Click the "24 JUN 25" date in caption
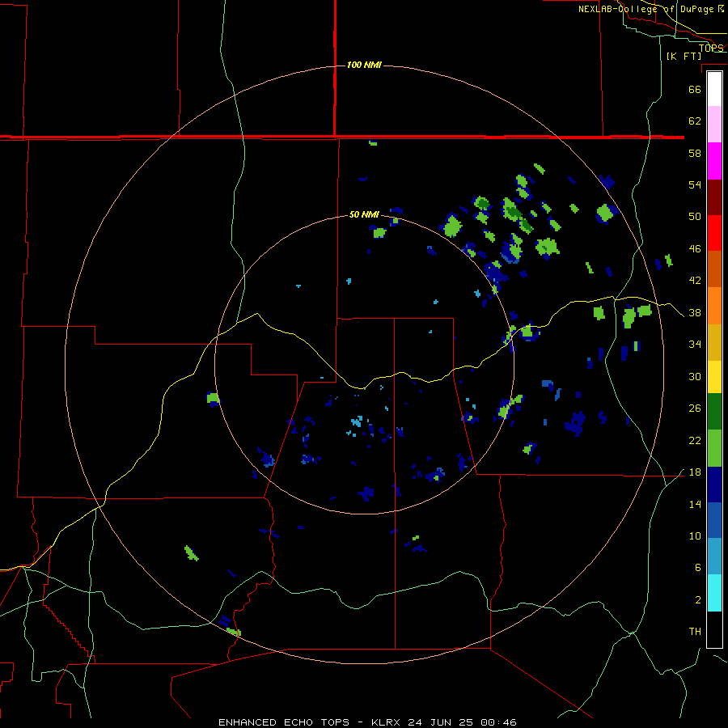This screenshot has height=728, width=728. tap(441, 722)
